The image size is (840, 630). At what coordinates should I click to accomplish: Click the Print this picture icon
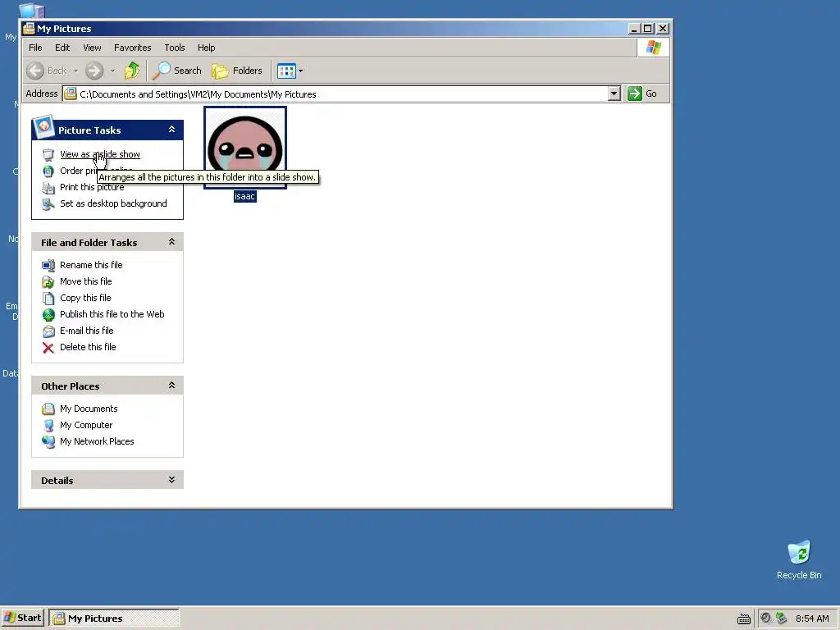48,188
